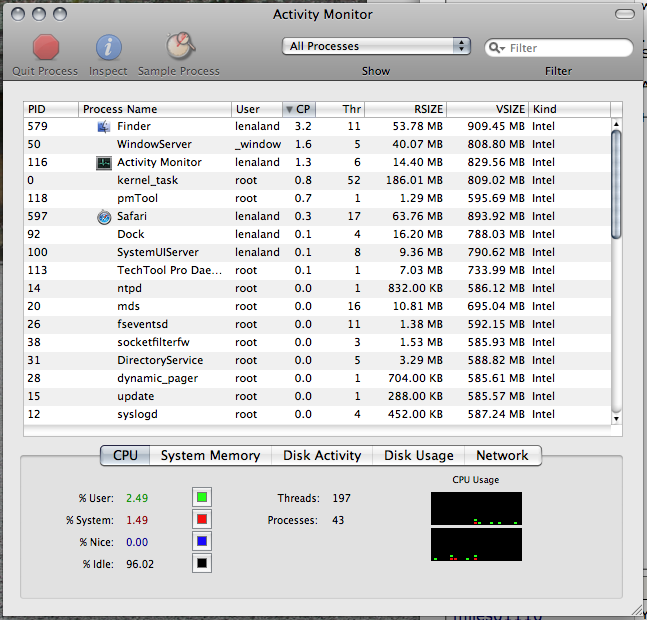Click the process list scrollbar down arrow
The width and height of the screenshot is (647, 620).
pyautogui.click(x=616, y=419)
